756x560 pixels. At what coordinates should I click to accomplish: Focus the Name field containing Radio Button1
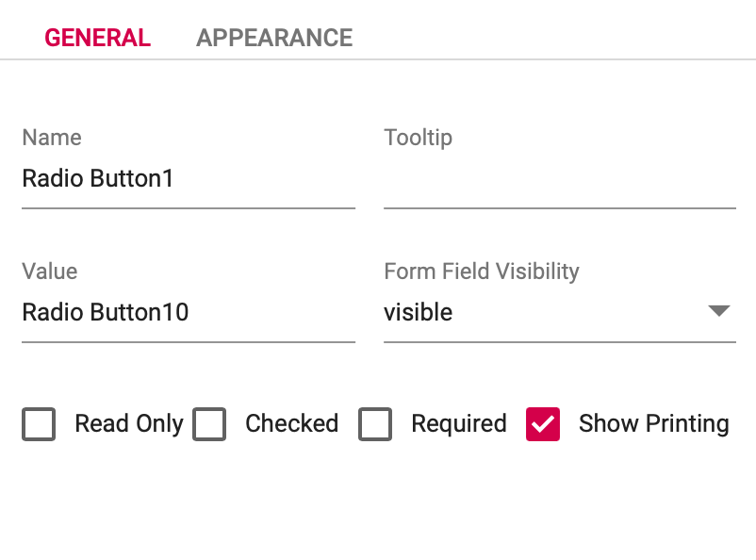(x=188, y=178)
